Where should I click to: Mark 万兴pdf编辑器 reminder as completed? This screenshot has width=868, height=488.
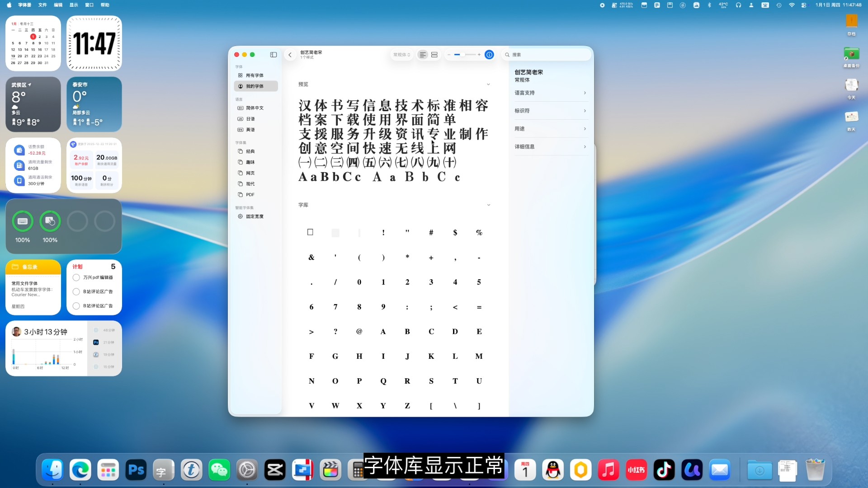click(x=75, y=277)
